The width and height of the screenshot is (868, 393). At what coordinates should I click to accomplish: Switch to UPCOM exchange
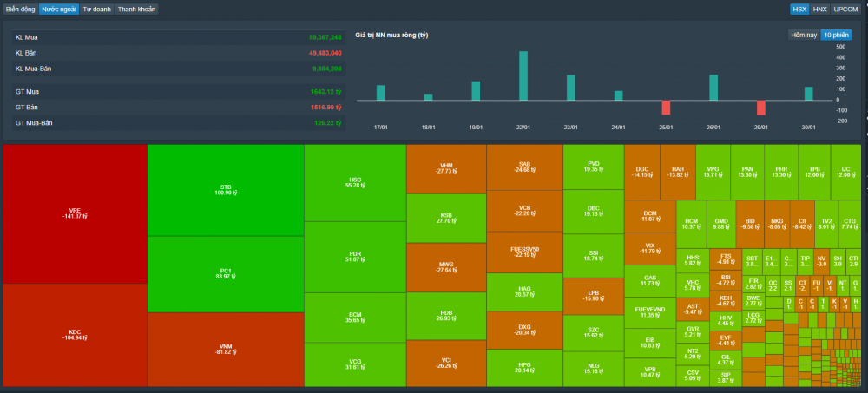(845, 10)
